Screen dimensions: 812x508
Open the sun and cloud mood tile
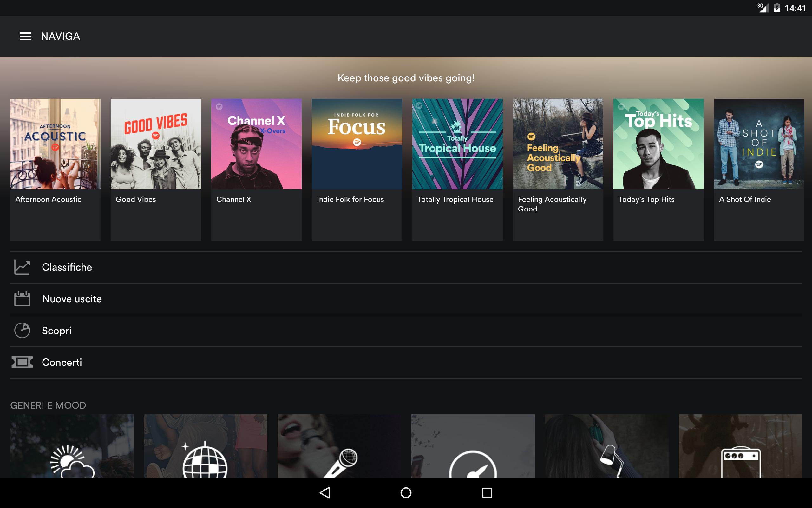(x=72, y=446)
